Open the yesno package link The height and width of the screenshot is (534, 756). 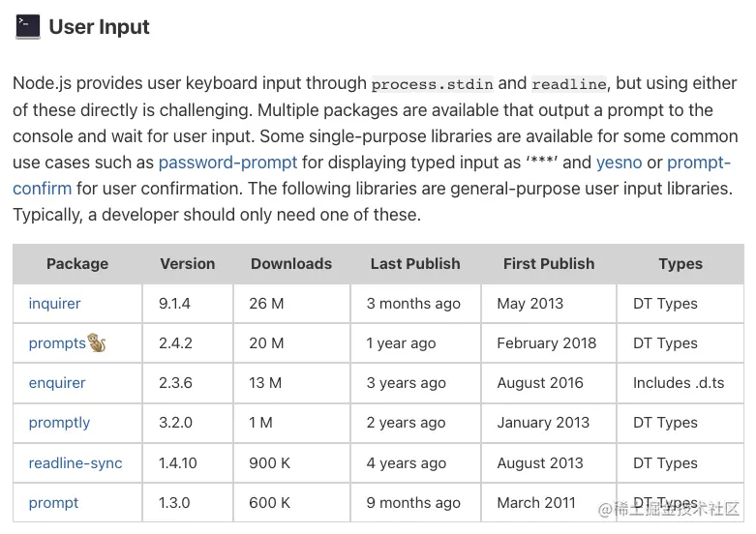619,163
